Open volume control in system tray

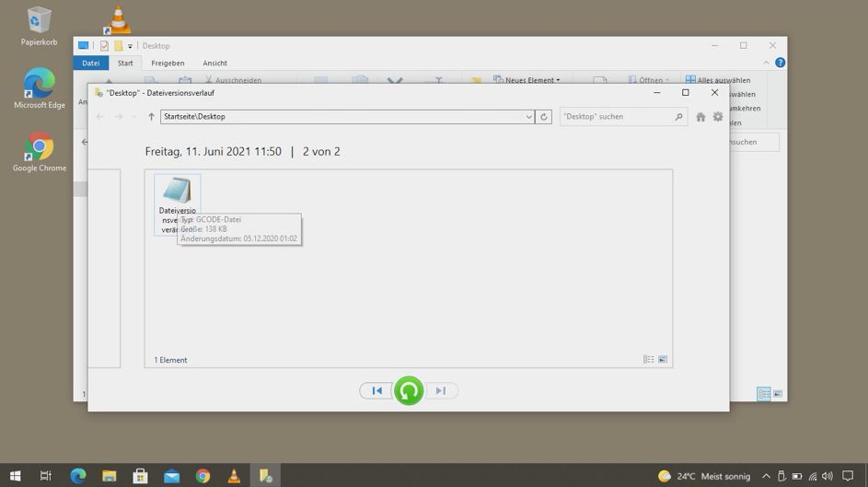pos(827,477)
